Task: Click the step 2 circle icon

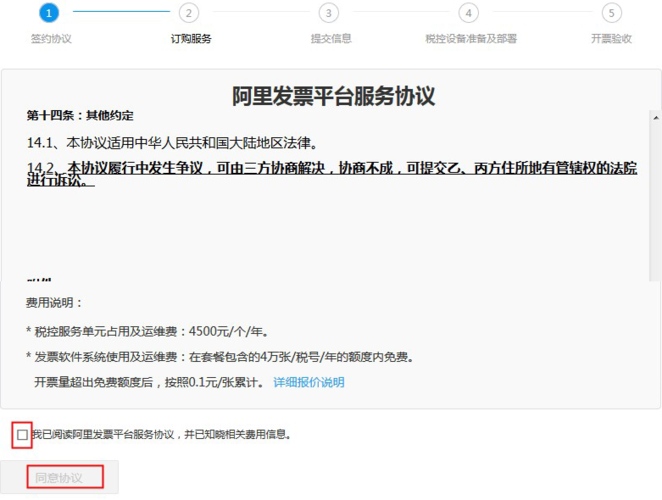Action: coord(190,13)
